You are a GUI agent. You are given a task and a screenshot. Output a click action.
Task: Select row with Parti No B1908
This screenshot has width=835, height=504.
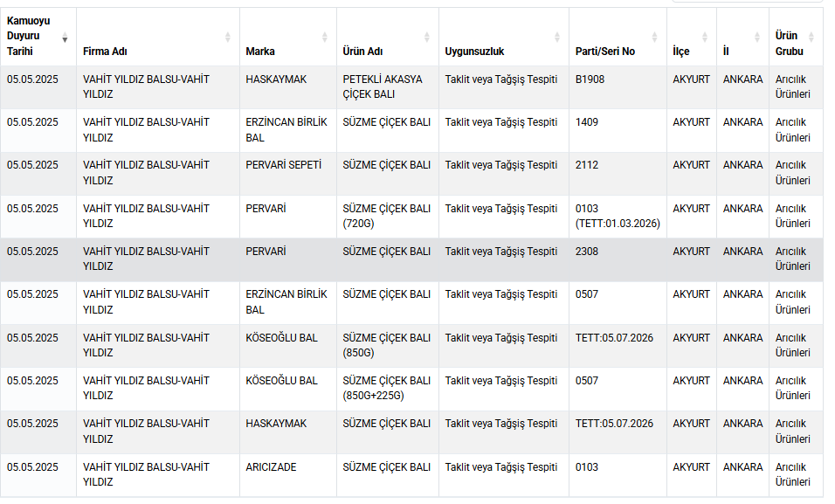coord(411,87)
